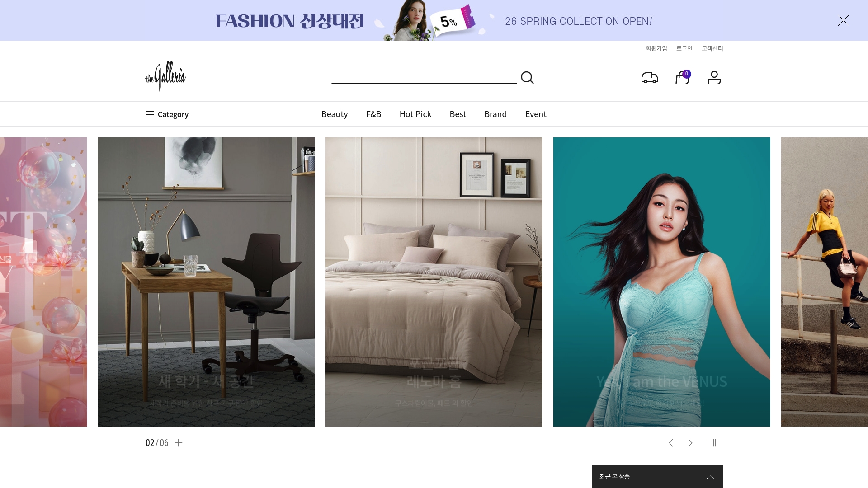Click the magnifying glass search icon
This screenshot has width=868, height=488.
point(527,78)
